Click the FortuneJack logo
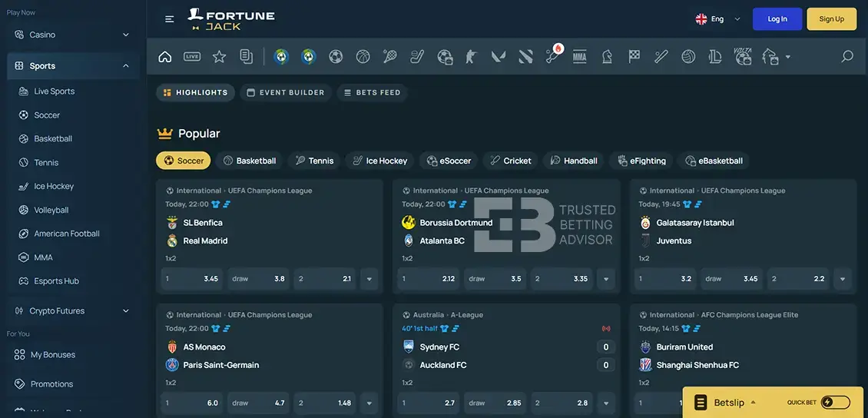868x418 pixels. pos(231,18)
